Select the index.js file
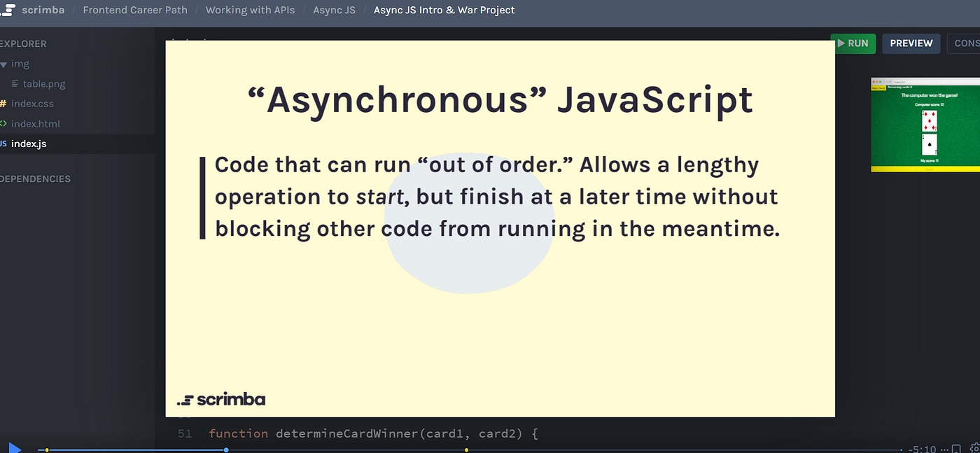Viewport: 980px width, 453px height. 77,144
